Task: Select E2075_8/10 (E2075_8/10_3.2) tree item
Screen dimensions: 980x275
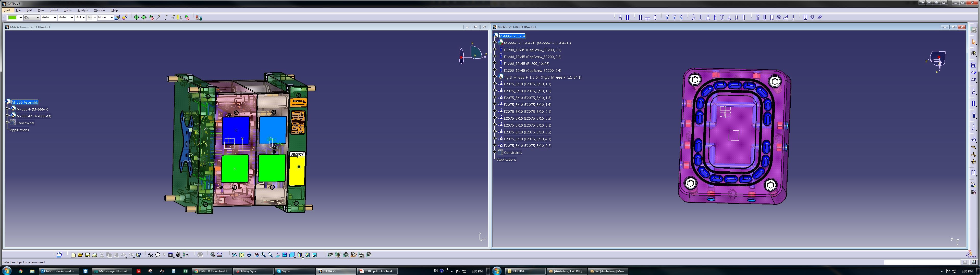Action: pyautogui.click(x=527, y=132)
